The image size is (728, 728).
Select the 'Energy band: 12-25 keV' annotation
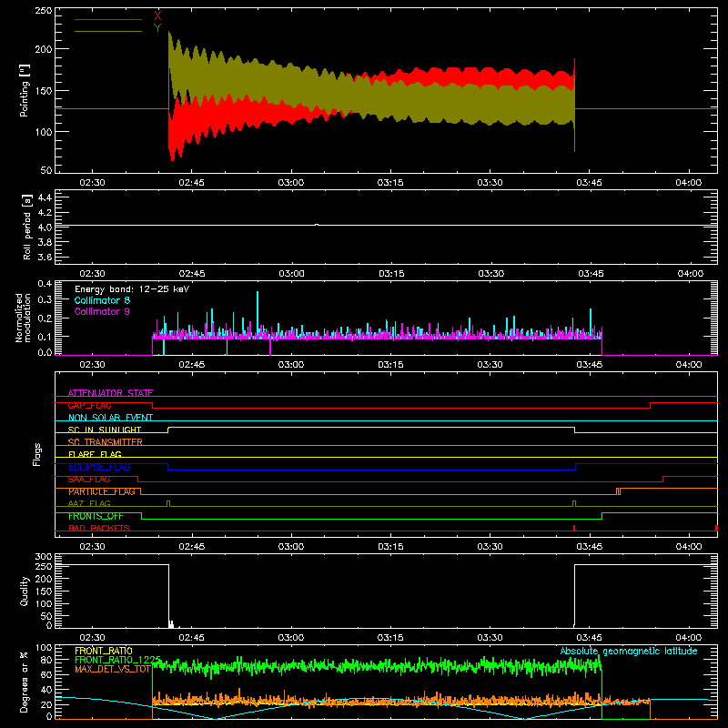(132, 289)
